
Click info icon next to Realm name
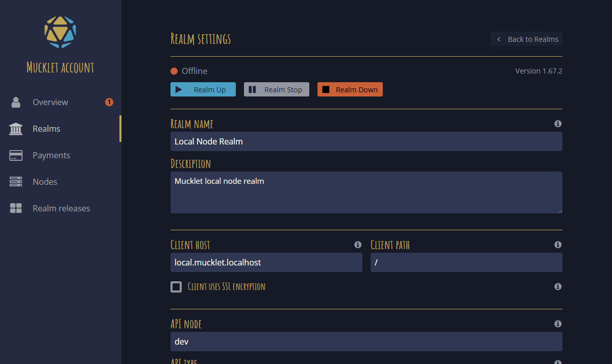pyautogui.click(x=558, y=124)
